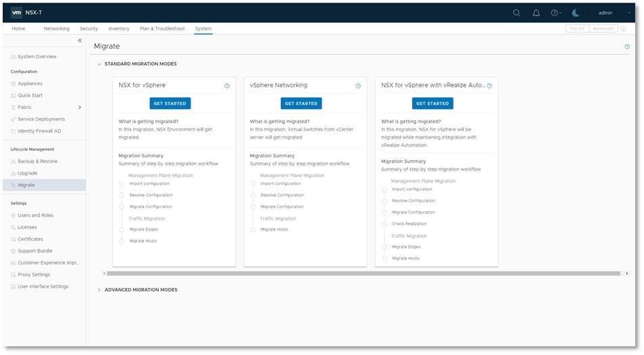
Task: Click help icon on vRealize Automation card
Action: point(489,86)
